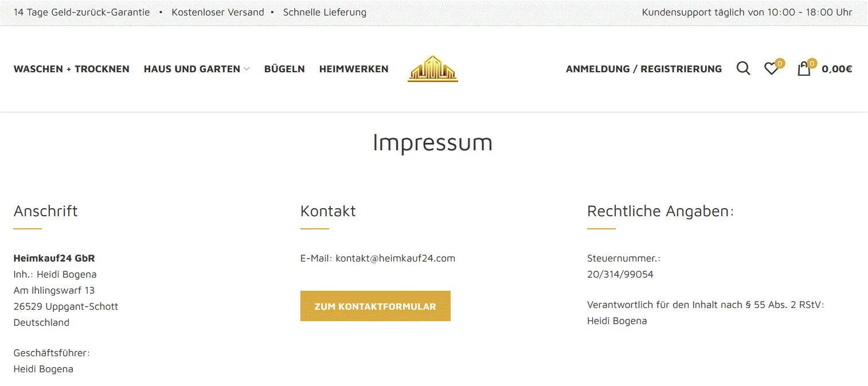This screenshot has height=386, width=868.
Task: Open the wishlist heart icon
Action: coord(771,69)
